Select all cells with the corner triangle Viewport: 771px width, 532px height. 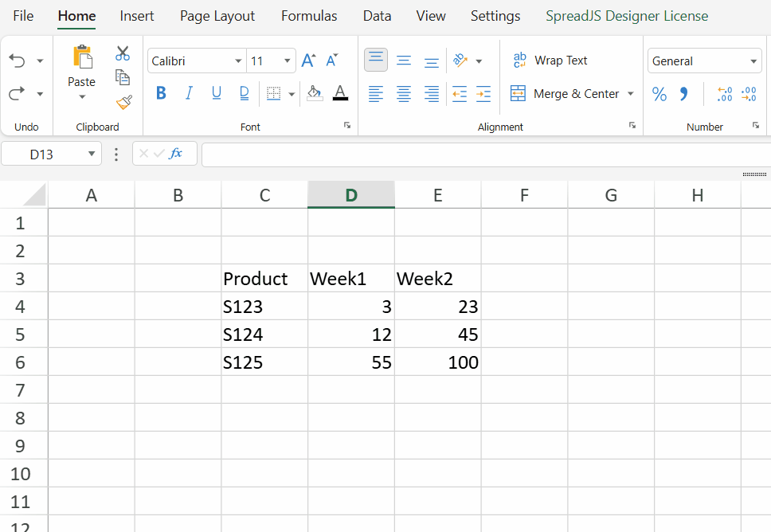pos(34,194)
